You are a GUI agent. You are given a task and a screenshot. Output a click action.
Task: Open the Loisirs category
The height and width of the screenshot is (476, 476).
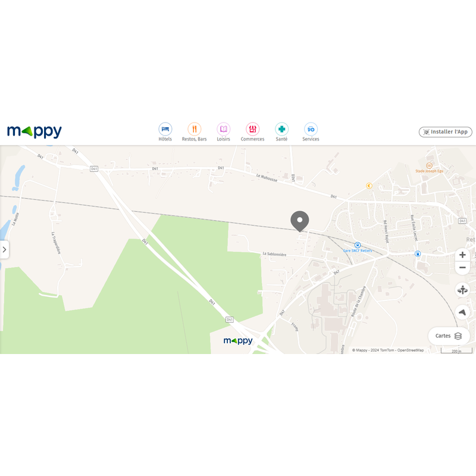tap(224, 131)
